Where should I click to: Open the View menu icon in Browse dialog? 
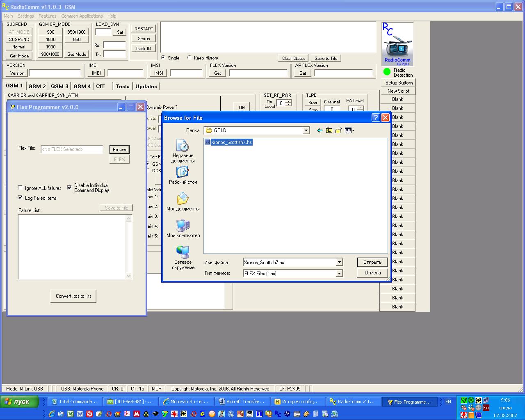(349, 130)
